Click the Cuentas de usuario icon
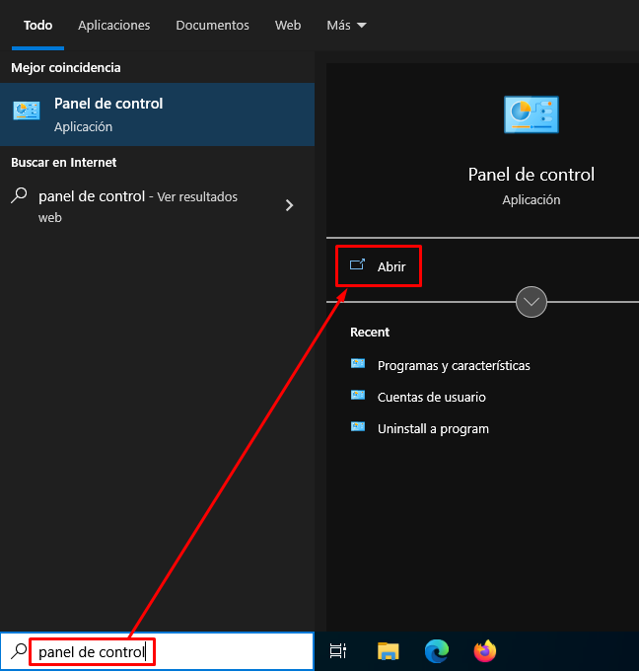The height and width of the screenshot is (672, 639). click(358, 395)
